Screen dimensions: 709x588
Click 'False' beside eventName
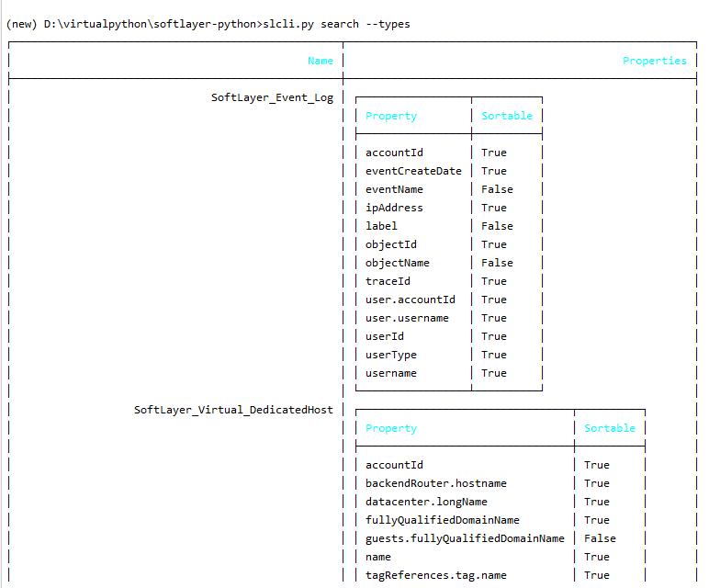[x=497, y=189]
